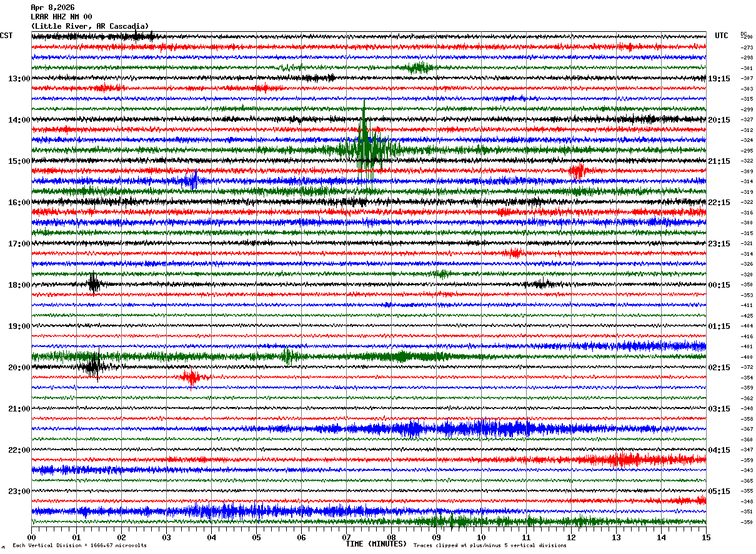Click the 20:15 UTC row label
Viewport: 756px width, 554px height.
pyautogui.click(x=719, y=120)
